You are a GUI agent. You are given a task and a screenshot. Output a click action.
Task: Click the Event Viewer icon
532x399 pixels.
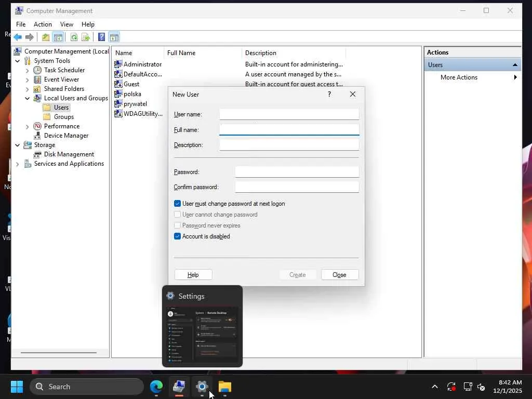click(37, 79)
